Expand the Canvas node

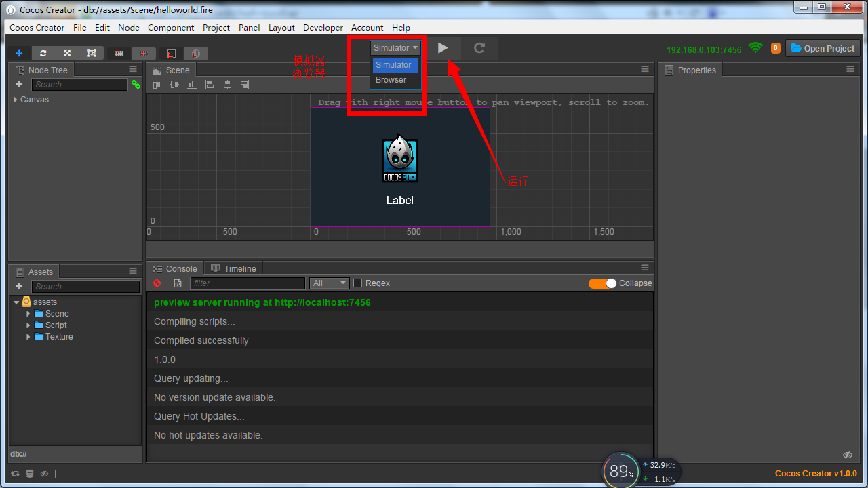16,100
